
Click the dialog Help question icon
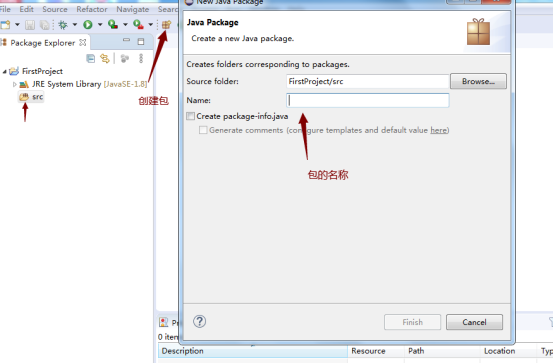pyautogui.click(x=200, y=321)
